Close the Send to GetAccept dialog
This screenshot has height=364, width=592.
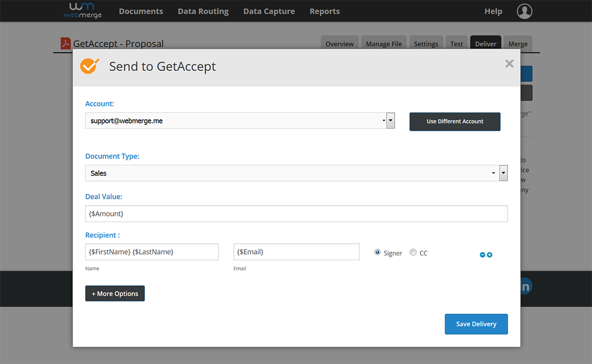pyautogui.click(x=509, y=64)
